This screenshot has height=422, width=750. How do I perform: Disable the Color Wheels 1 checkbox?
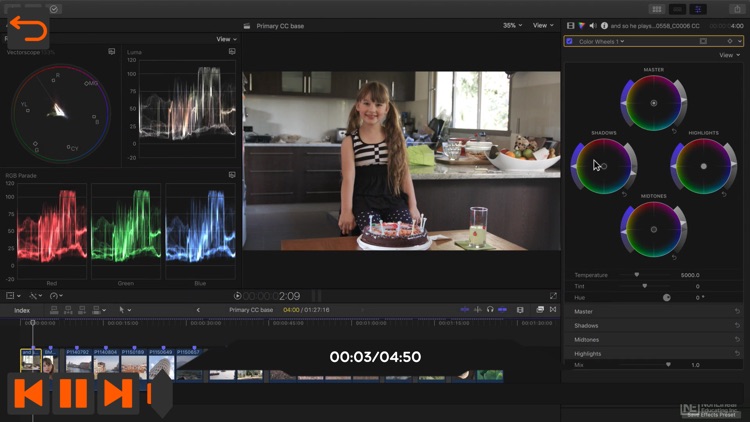[x=569, y=42]
